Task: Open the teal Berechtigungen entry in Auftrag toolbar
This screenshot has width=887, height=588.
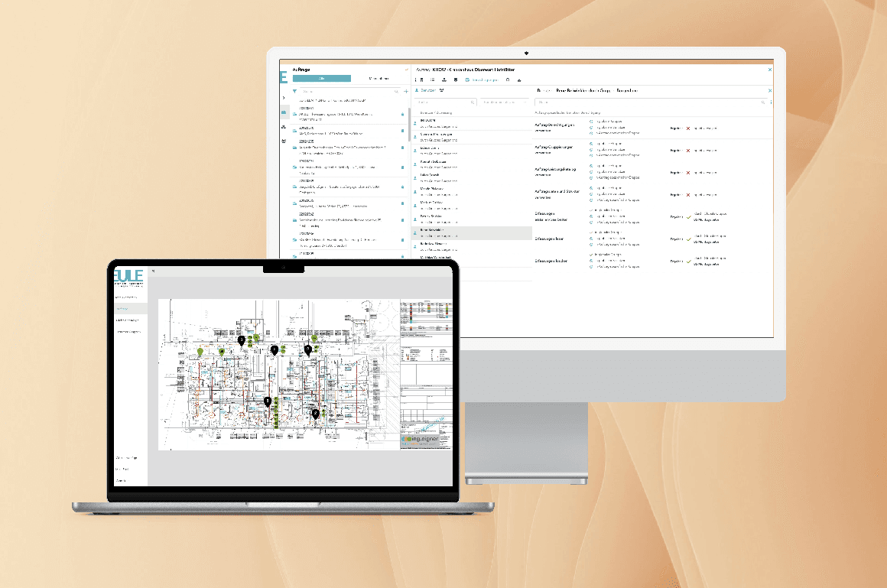Action: (x=482, y=80)
